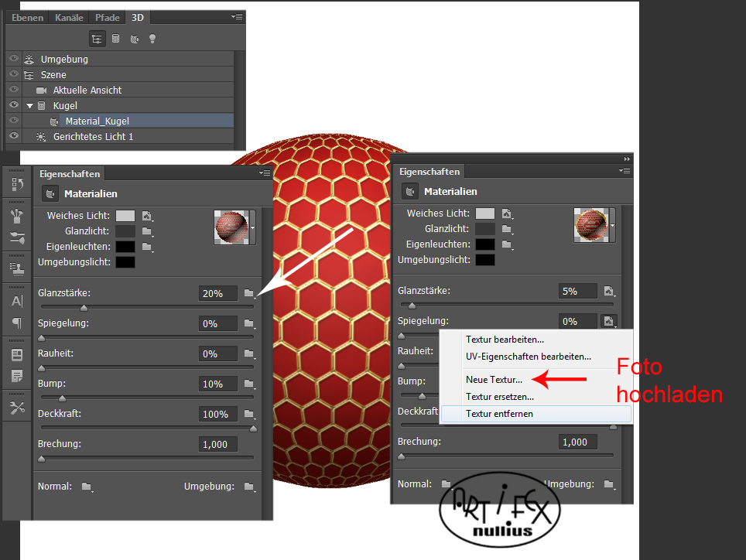The height and width of the screenshot is (560, 746).
Task: Open the Character panel icon
Action: click(x=17, y=301)
